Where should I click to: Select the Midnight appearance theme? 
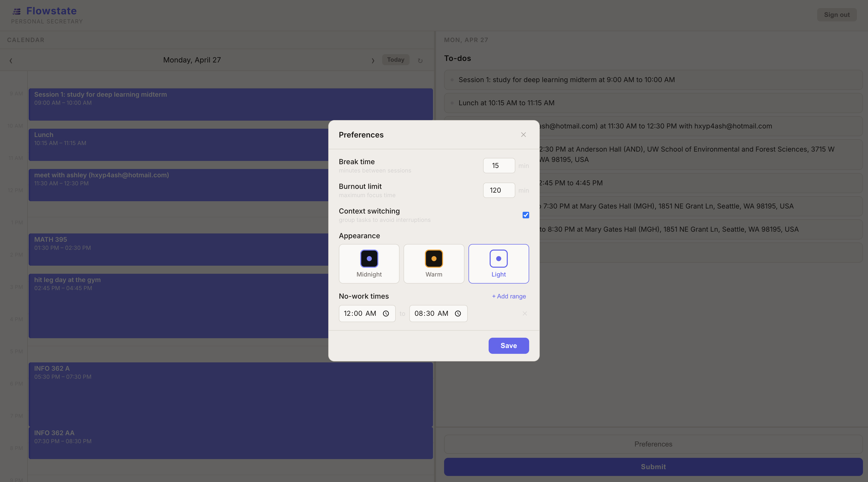(369, 264)
